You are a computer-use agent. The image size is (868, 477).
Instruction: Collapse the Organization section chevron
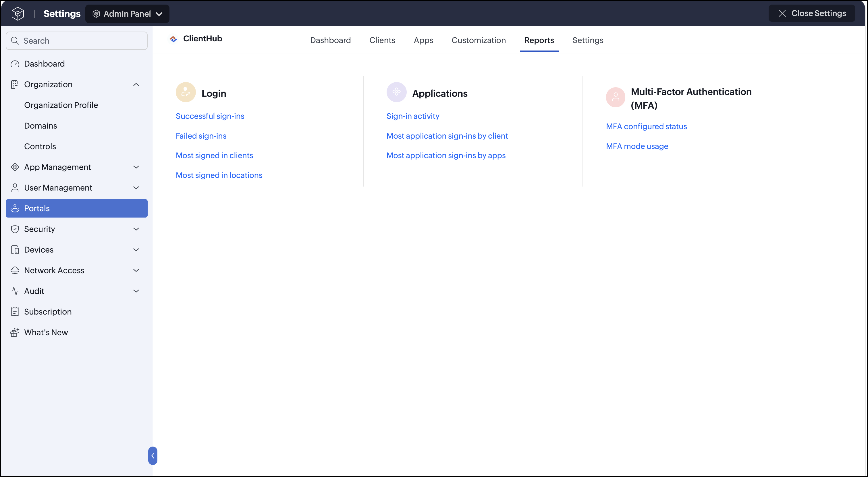[x=136, y=84]
